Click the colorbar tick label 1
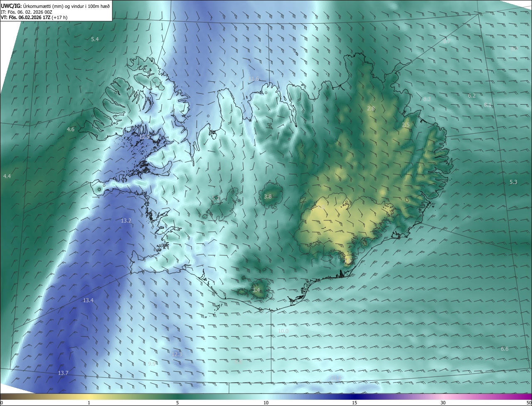532x406 pixels. pyautogui.click(x=89, y=403)
